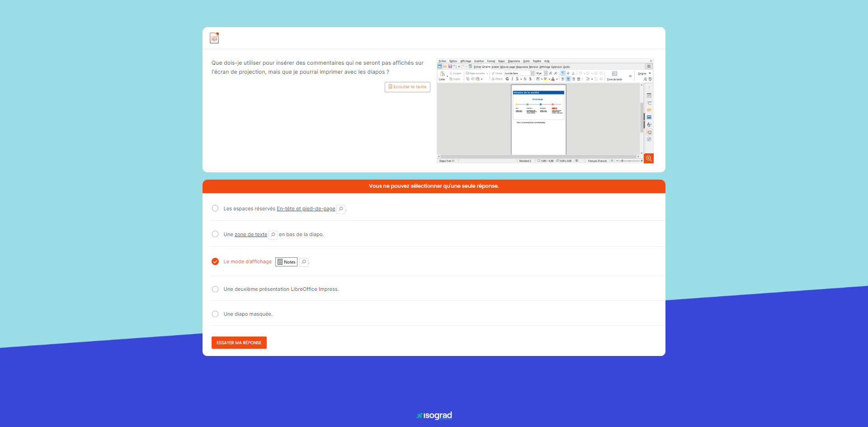Click the zoom slider in Impress status bar
Screen dimensions: 868x427
tap(629, 161)
